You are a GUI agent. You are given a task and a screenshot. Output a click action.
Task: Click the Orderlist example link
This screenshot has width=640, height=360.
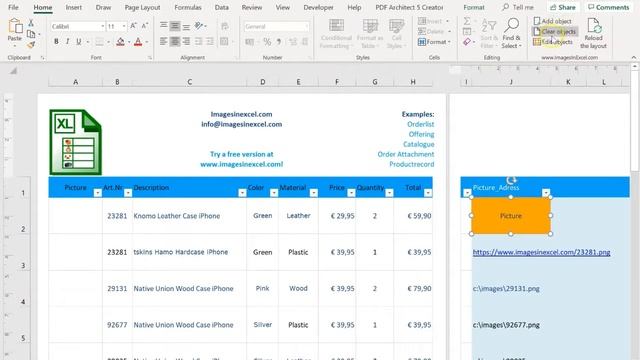pyautogui.click(x=420, y=124)
